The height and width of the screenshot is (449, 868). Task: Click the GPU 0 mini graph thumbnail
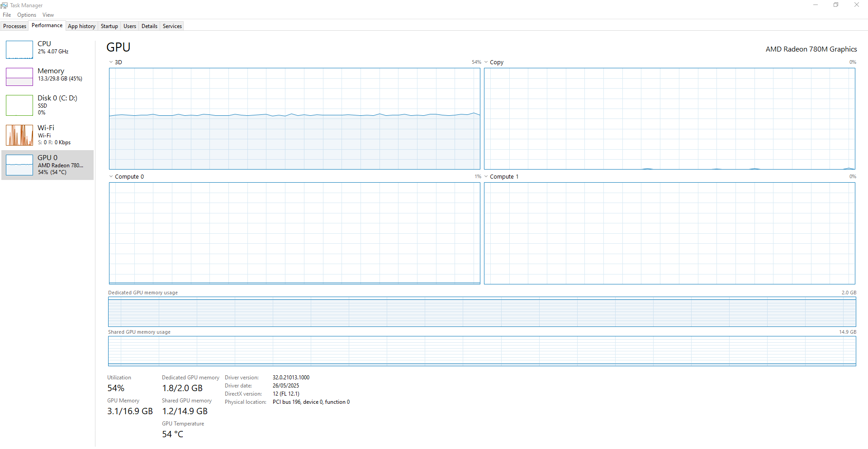click(x=19, y=165)
